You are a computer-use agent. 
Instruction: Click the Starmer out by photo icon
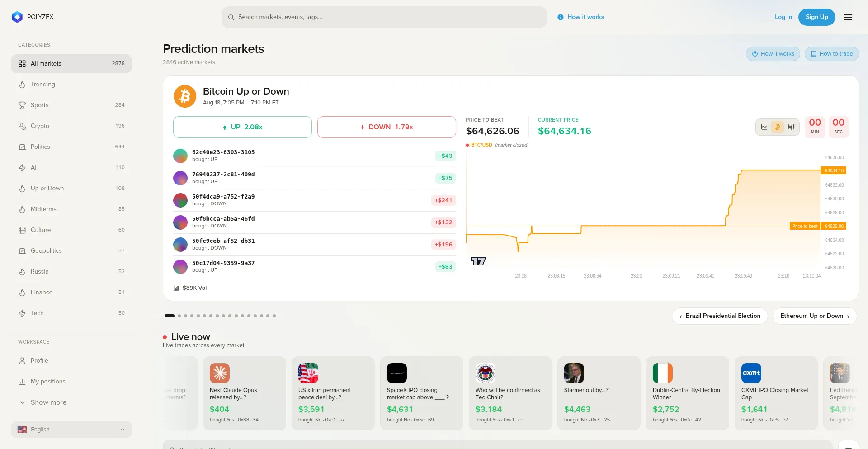click(x=574, y=373)
